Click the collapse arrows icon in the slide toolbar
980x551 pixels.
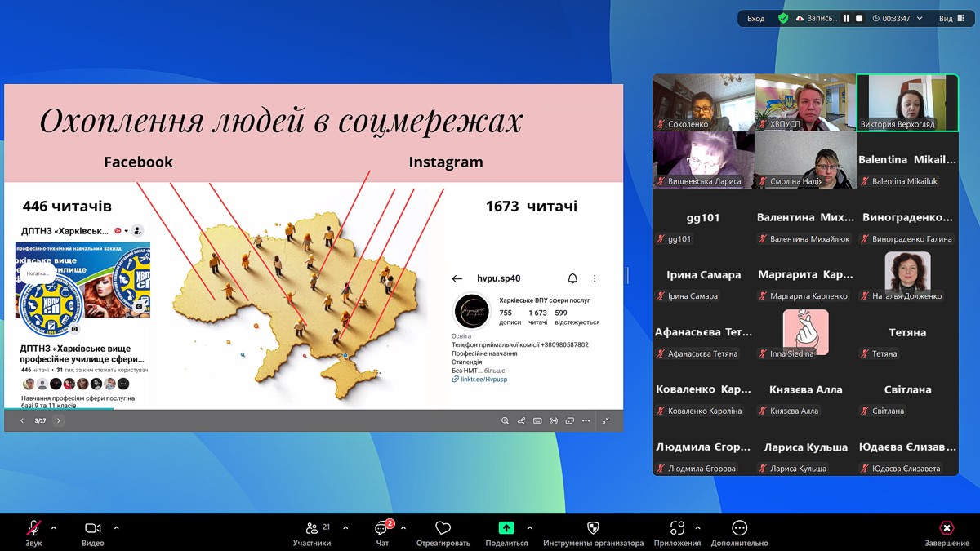click(x=606, y=421)
